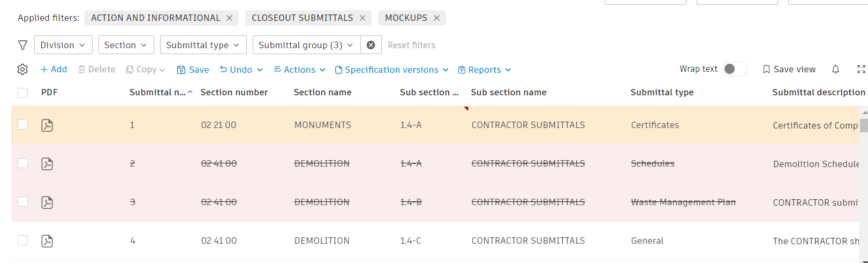868x263 pixels.
Task: Sort by the Submittal number column header
Action: (x=158, y=93)
